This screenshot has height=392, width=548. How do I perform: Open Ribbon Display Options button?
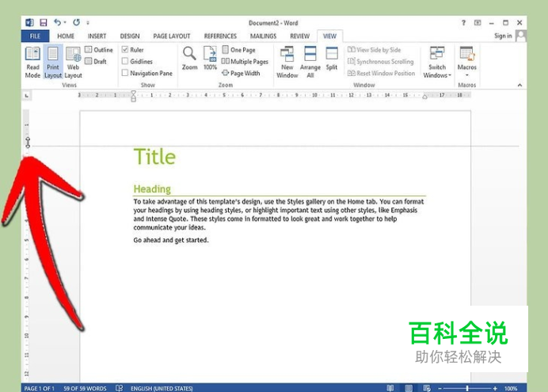(478, 23)
